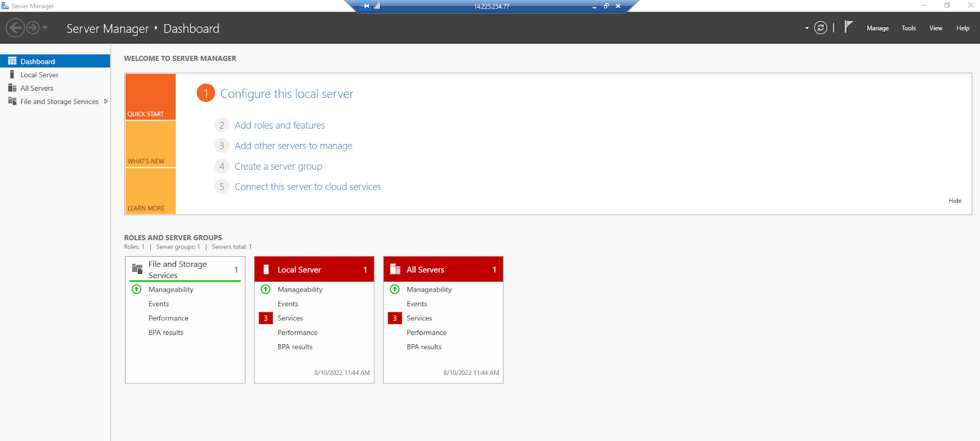Click the step 3 number circle
The width and height of the screenshot is (980, 441).
tap(222, 146)
